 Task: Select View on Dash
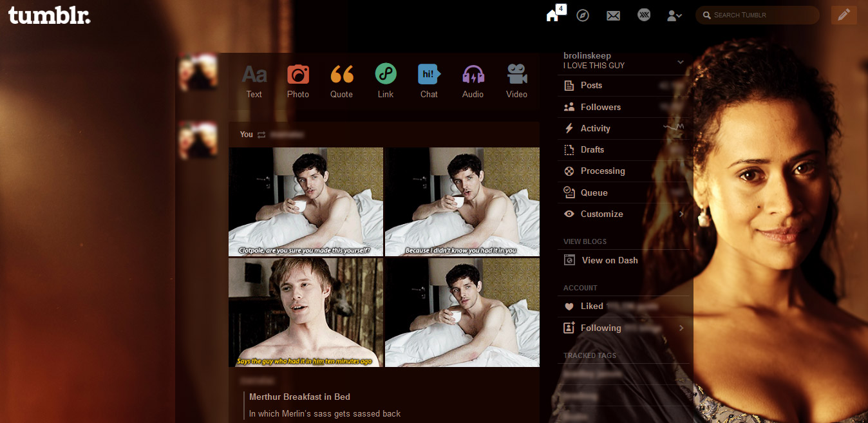(610, 260)
